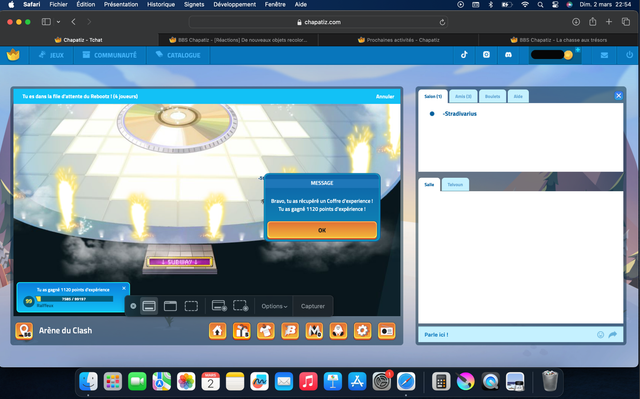Open a new Safari tab with plus
The image size is (640, 399).
click(x=609, y=22)
